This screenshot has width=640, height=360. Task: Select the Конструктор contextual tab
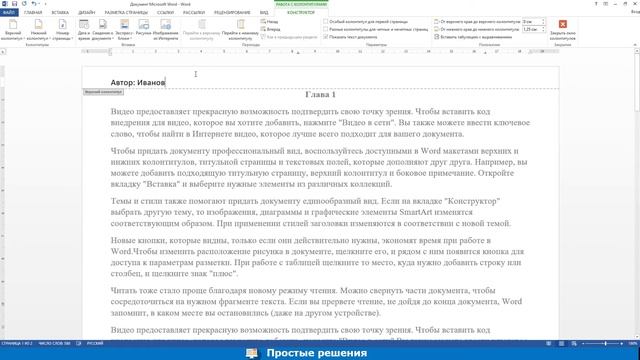pos(301,13)
